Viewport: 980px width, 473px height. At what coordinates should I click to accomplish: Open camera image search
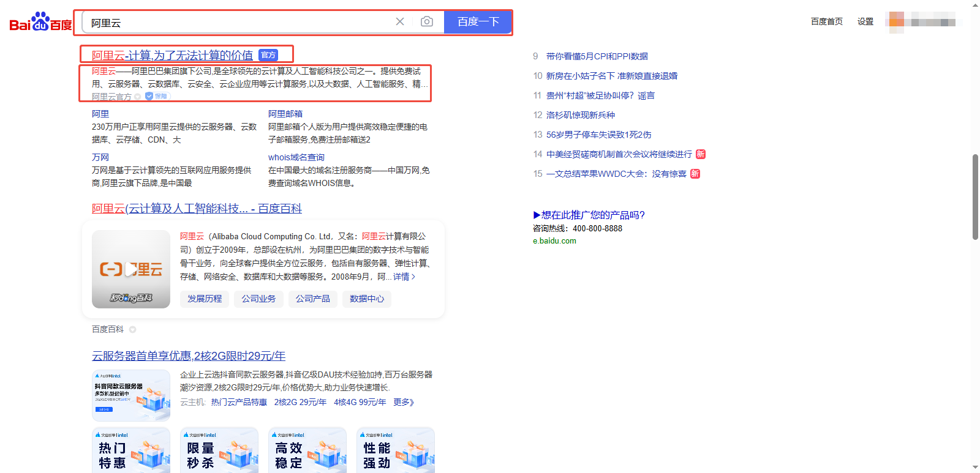point(427,21)
